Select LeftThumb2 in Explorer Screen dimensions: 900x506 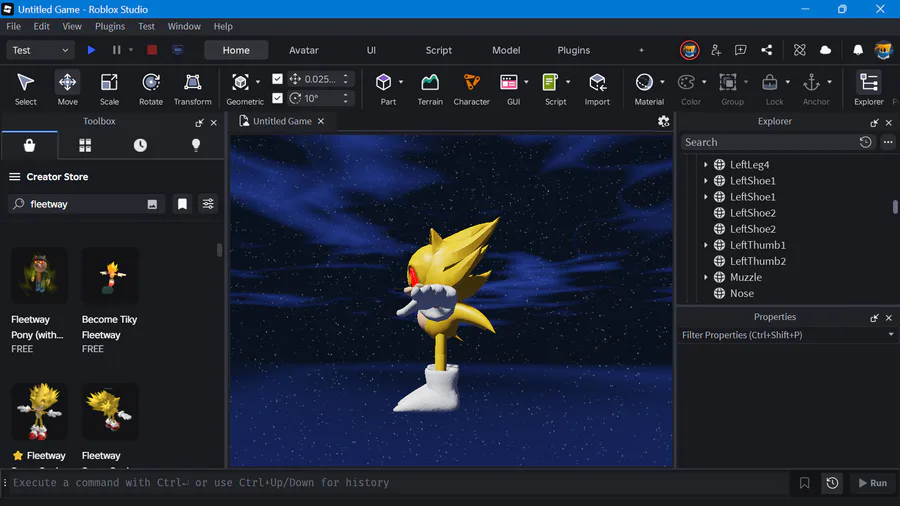pos(758,261)
